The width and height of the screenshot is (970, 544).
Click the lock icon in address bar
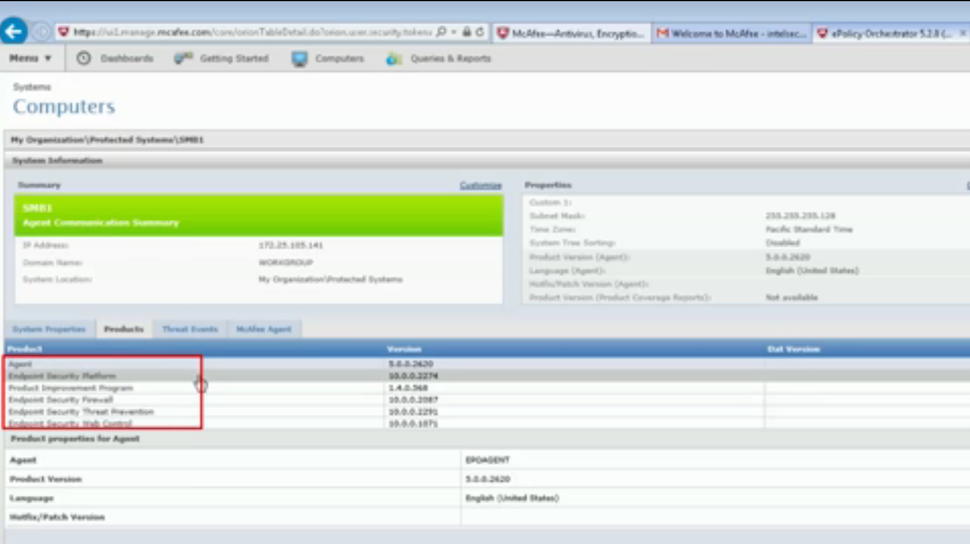[x=466, y=32]
